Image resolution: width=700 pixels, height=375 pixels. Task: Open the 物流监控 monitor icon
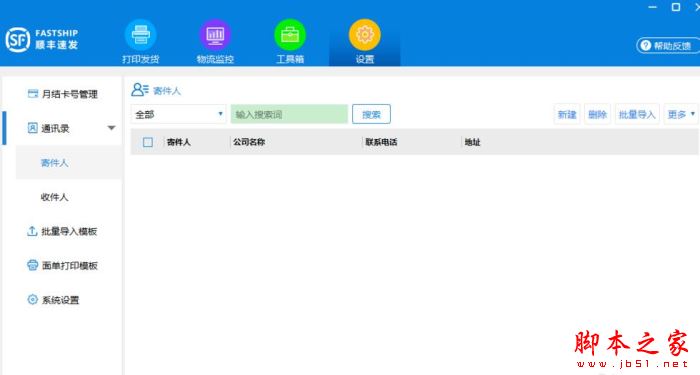tap(215, 34)
